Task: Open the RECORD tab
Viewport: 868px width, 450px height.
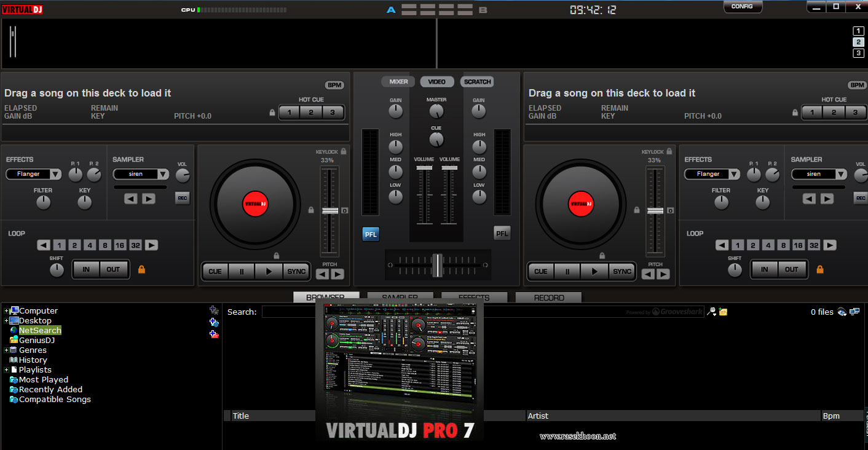Action: [x=548, y=298]
